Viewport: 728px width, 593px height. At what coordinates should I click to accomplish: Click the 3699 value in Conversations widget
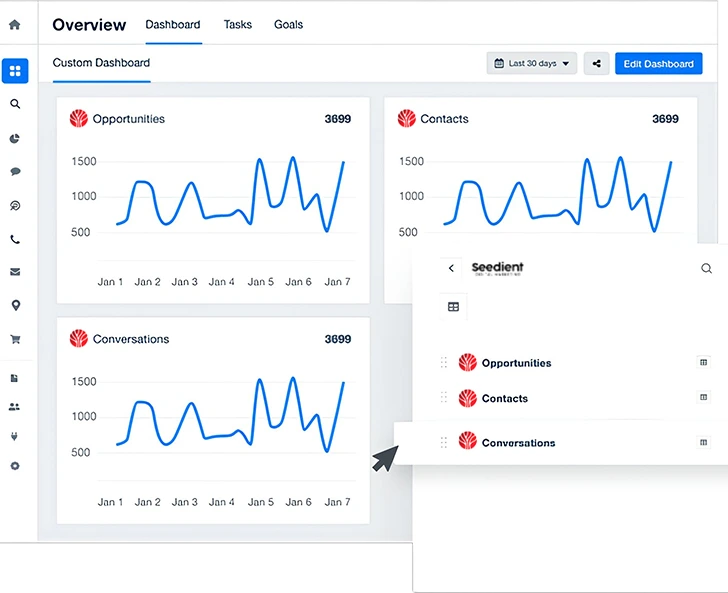[x=338, y=339]
